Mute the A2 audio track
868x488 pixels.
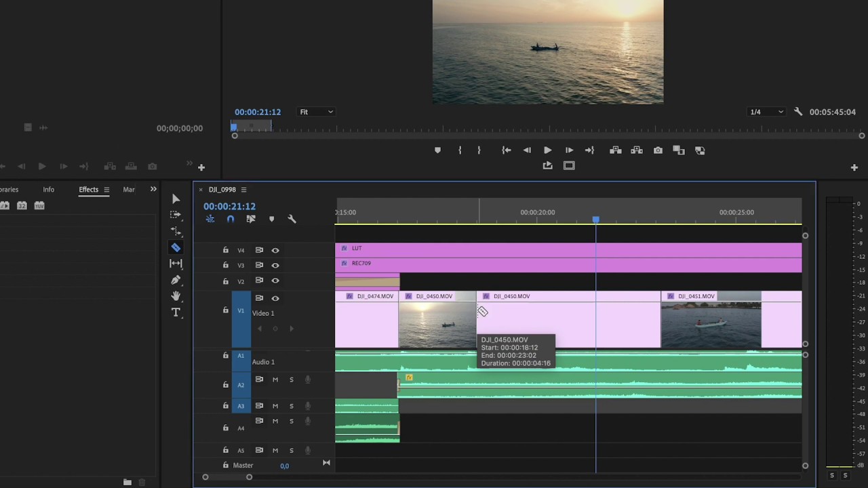coord(275,380)
